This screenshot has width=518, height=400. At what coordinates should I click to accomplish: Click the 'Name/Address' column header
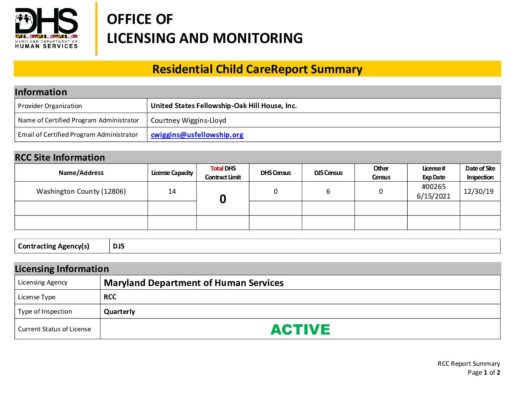click(x=81, y=173)
